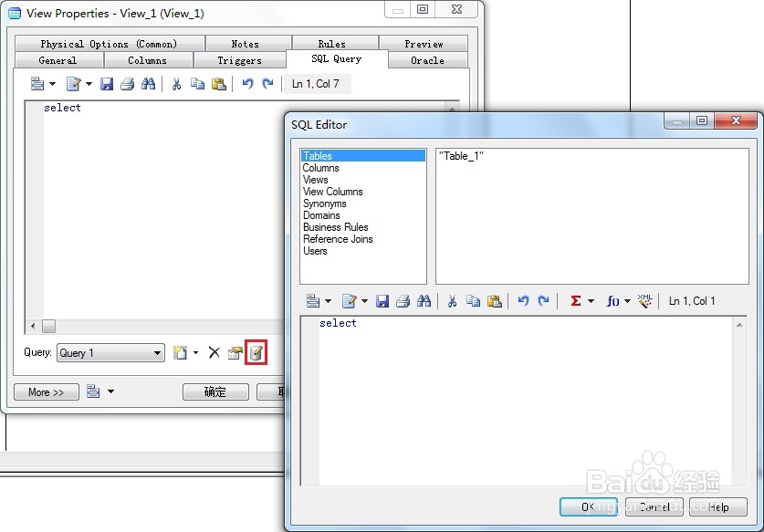Click editor menu icon in SQL Editor toolbar

pos(313,301)
